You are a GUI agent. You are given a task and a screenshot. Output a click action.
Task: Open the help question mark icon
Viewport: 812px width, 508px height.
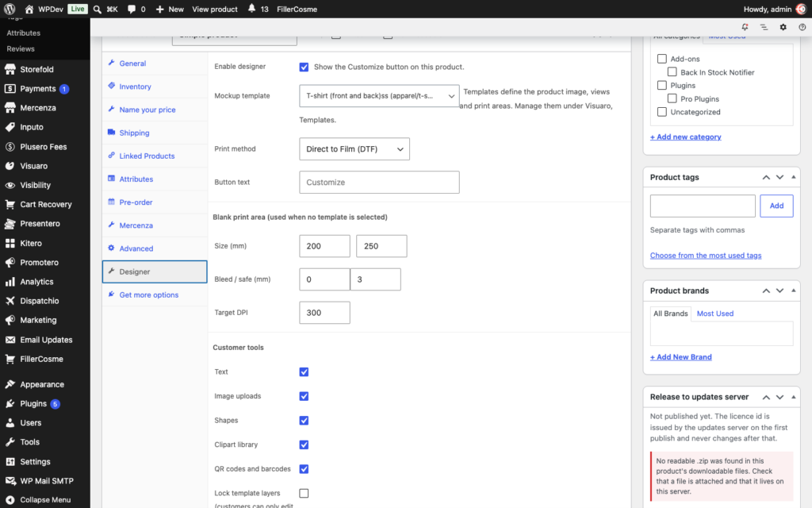click(x=802, y=27)
